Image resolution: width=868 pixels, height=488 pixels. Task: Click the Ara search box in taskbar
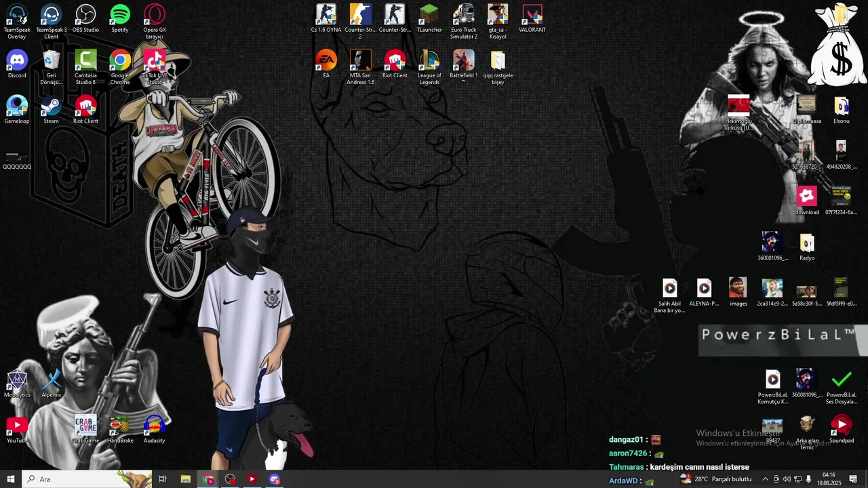(87, 479)
